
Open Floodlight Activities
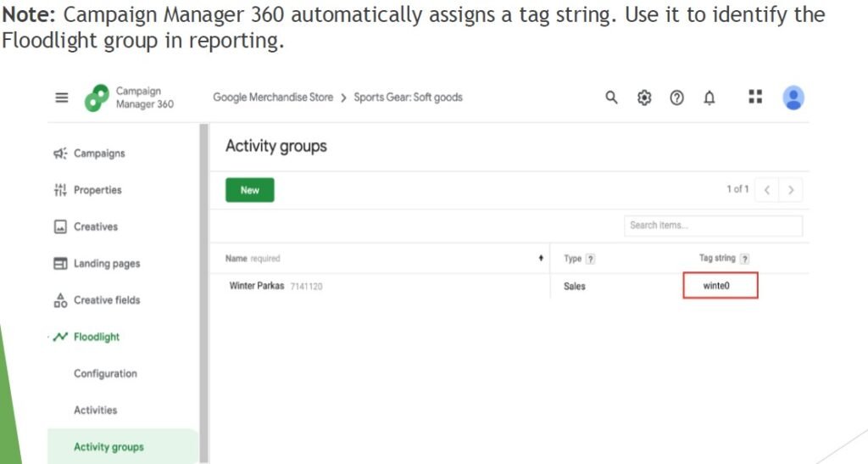(x=95, y=411)
